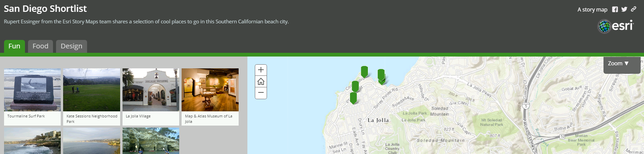
Task: Switch to the Fun tab
Action: click(x=15, y=46)
